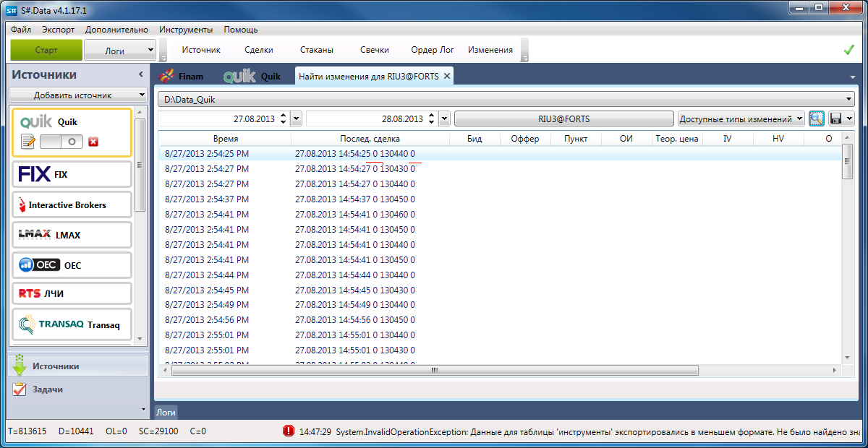
Task: Sort by the Время column header
Action: [226, 138]
